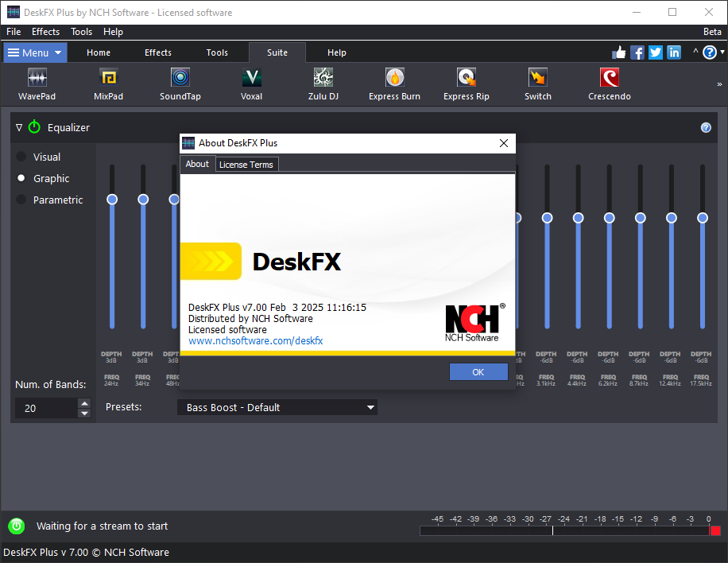728x563 pixels.
Task: Open the MixPad suite icon
Action: (x=108, y=84)
